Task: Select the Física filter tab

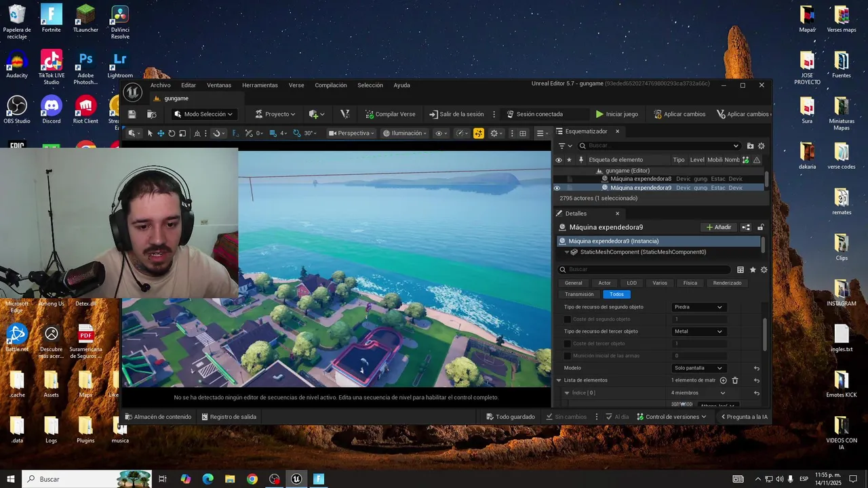Action: tap(690, 283)
